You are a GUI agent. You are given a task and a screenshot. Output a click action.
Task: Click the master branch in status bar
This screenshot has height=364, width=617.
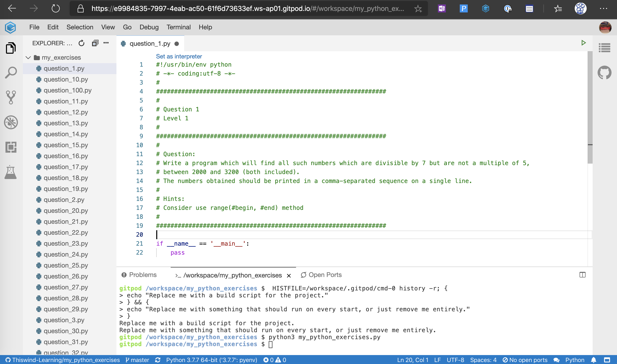pos(137,360)
